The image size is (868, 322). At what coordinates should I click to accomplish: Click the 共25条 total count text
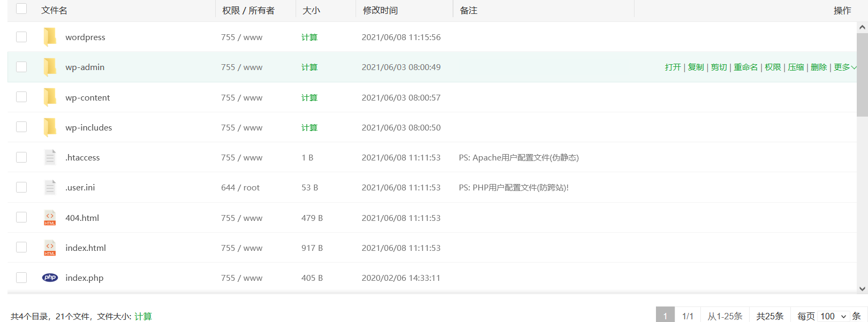pyautogui.click(x=769, y=316)
